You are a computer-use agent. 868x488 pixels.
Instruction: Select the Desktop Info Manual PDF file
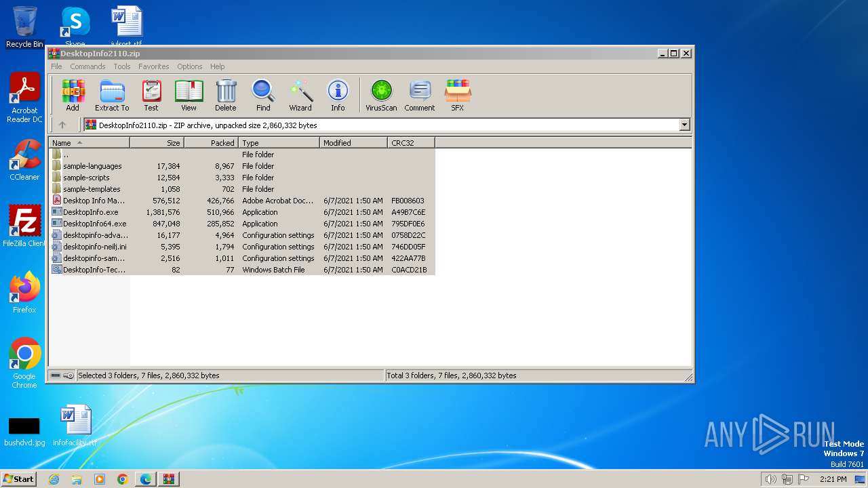coord(241,201)
